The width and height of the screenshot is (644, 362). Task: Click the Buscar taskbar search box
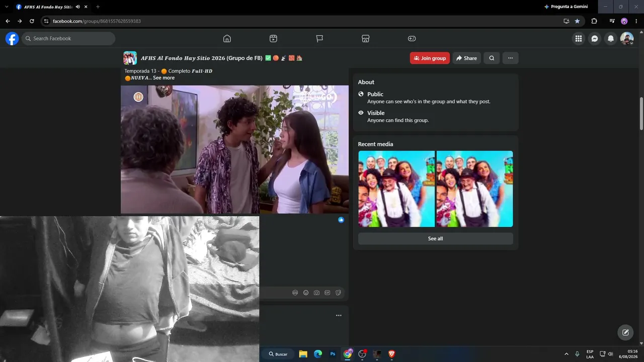278,354
